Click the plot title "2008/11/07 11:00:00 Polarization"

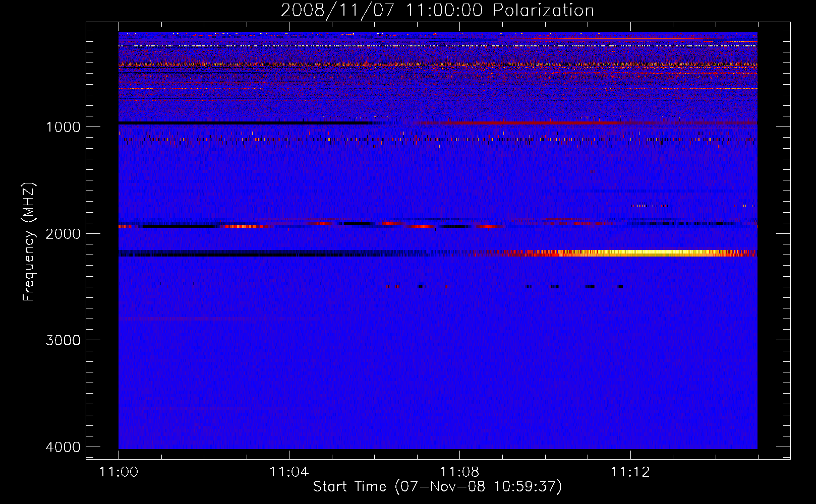tap(437, 10)
